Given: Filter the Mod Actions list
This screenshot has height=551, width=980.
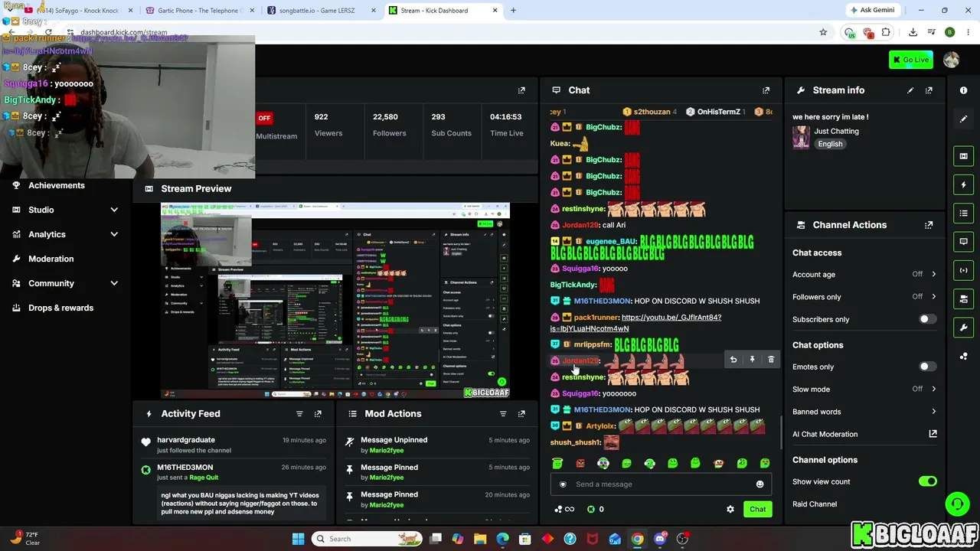Looking at the screenshot, I should point(503,414).
